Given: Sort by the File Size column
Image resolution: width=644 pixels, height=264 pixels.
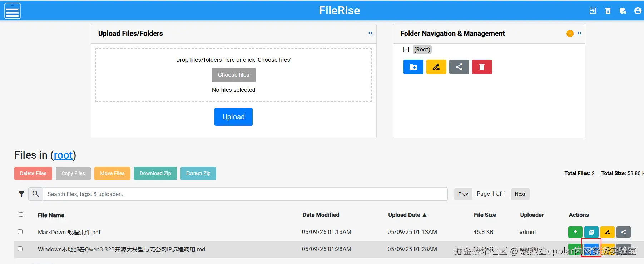Looking at the screenshot, I should click(x=485, y=215).
